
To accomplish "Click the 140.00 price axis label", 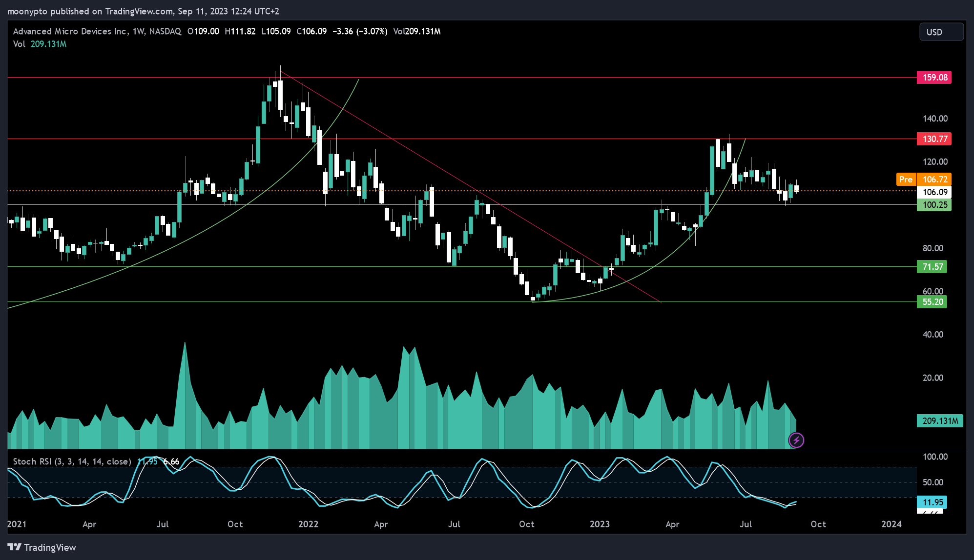I will [x=935, y=119].
